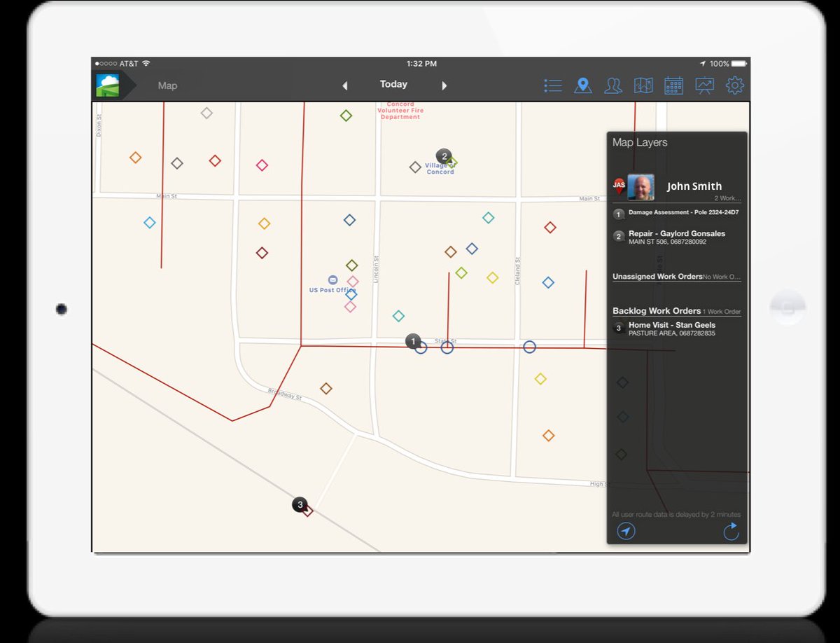Select John Smith's profile photo
Viewport: 840px width, 643px height.
(x=641, y=187)
